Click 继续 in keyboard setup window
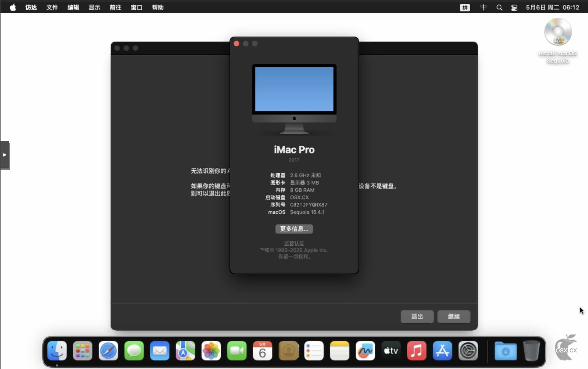 click(x=454, y=317)
